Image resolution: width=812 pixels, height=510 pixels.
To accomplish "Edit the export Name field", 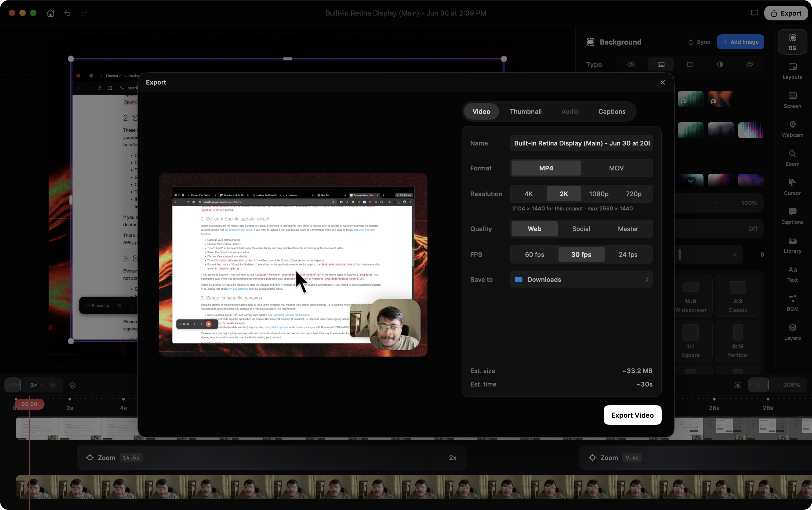I will coord(581,143).
